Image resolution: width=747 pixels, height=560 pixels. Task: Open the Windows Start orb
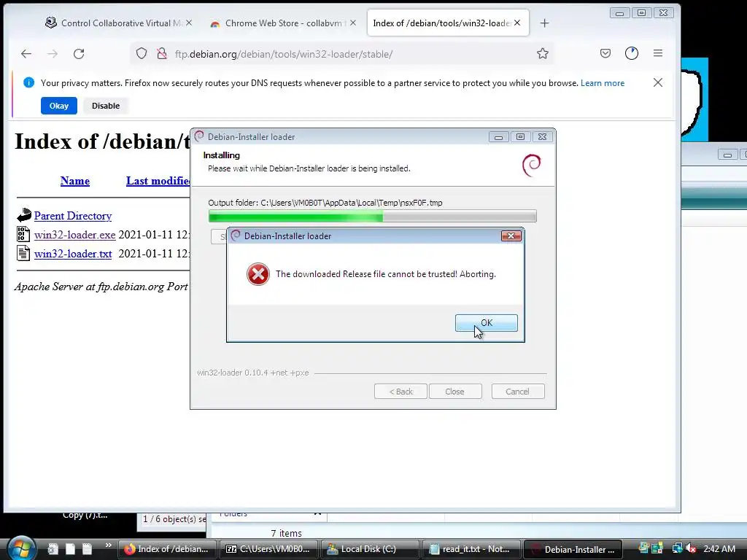click(21, 548)
